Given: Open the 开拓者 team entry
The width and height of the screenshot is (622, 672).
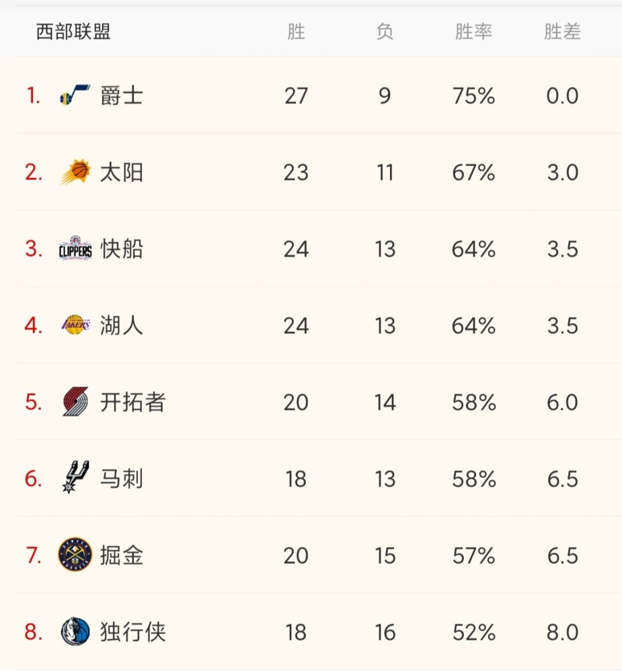Looking at the screenshot, I should pos(132,402).
